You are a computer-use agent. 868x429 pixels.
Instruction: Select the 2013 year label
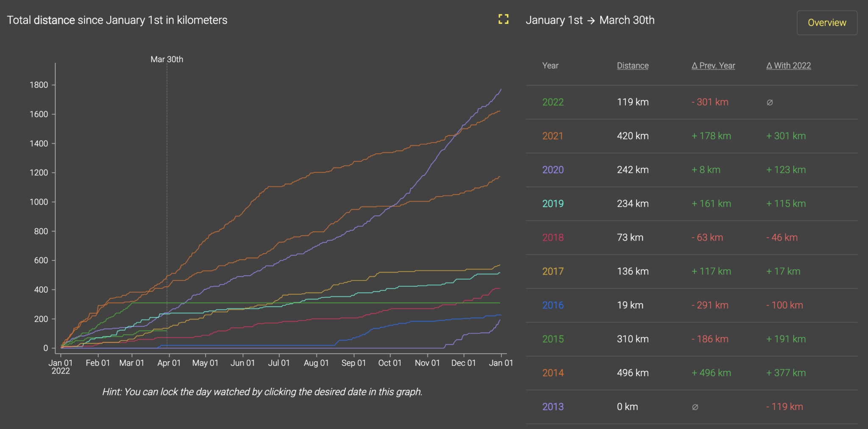553,406
